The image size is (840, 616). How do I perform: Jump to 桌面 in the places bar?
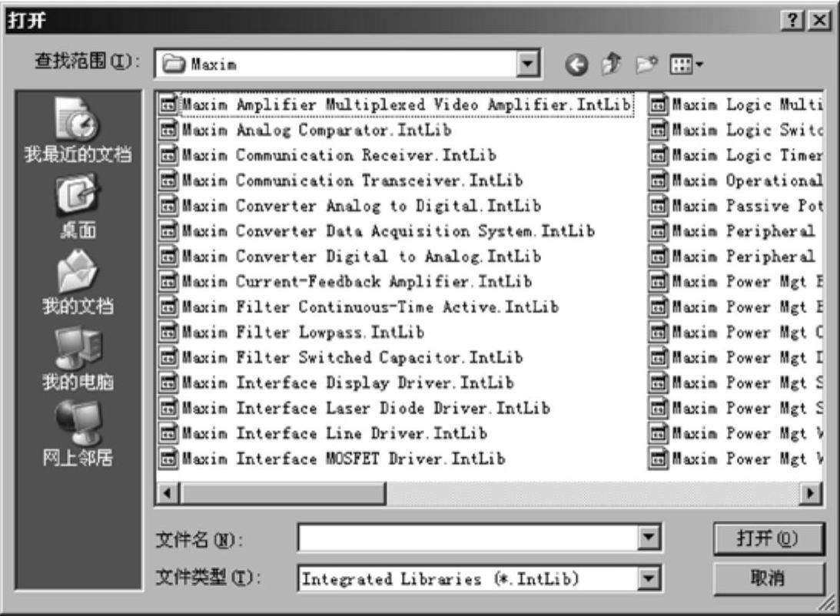78,207
